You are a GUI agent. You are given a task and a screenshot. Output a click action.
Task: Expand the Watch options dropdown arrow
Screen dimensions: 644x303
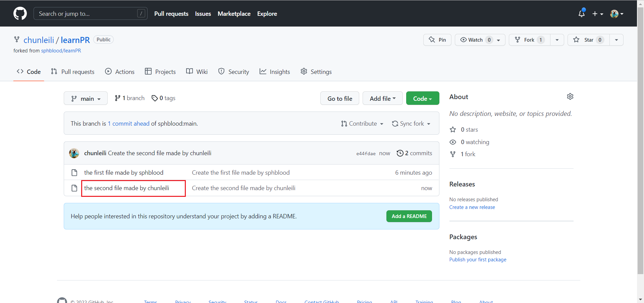click(499, 40)
